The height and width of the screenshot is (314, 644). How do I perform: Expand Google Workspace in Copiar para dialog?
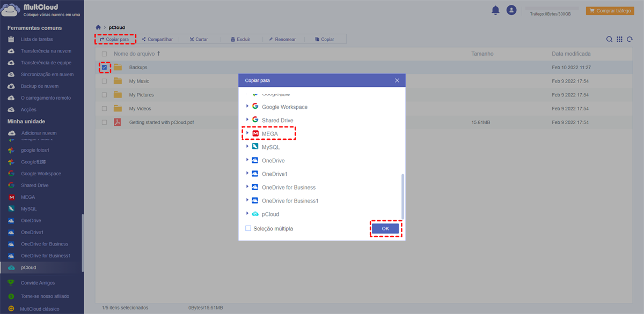247,107
